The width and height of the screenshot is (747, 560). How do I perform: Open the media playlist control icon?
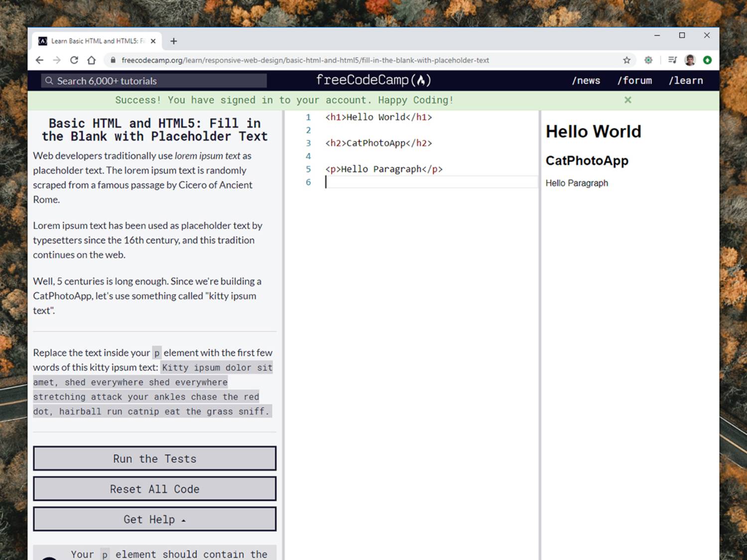click(x=672, y=60)
